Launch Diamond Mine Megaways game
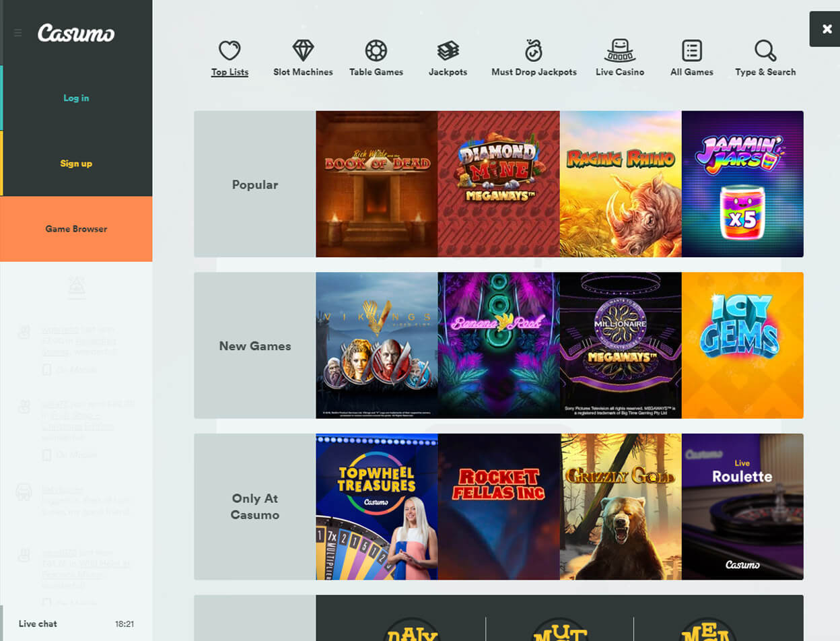 click(x=499, y=184)
